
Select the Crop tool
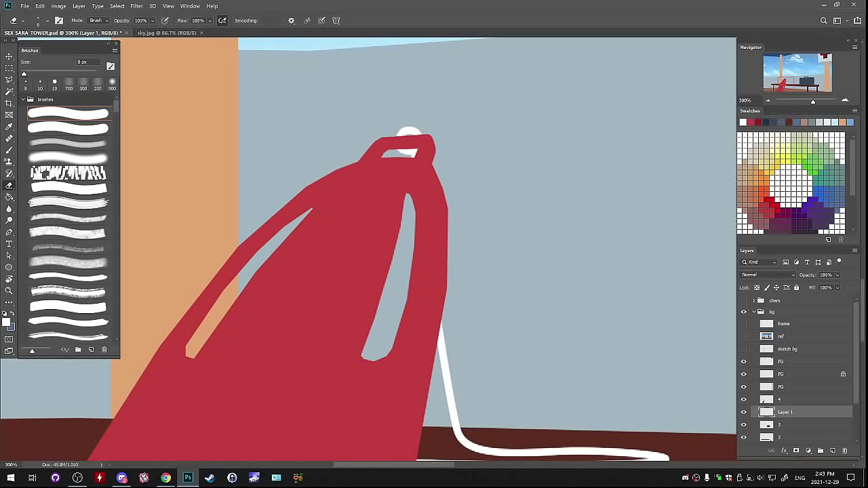pos(9,103)
